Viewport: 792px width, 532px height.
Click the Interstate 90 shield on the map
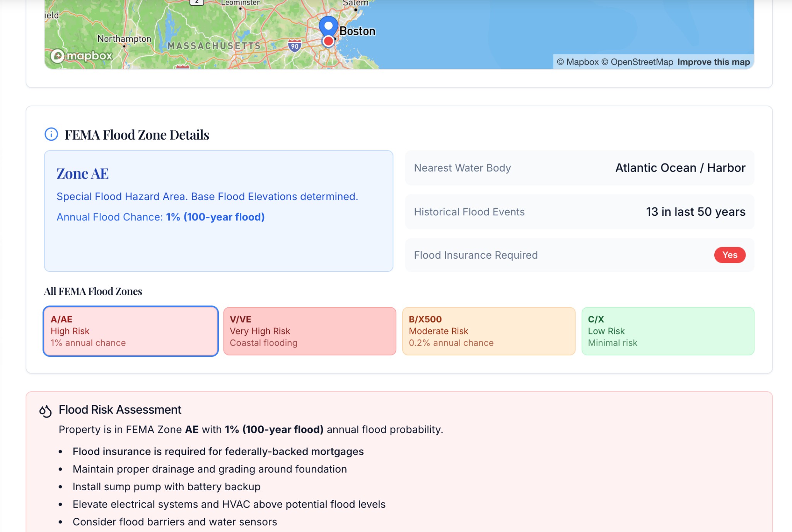click(x=295, y=46)
